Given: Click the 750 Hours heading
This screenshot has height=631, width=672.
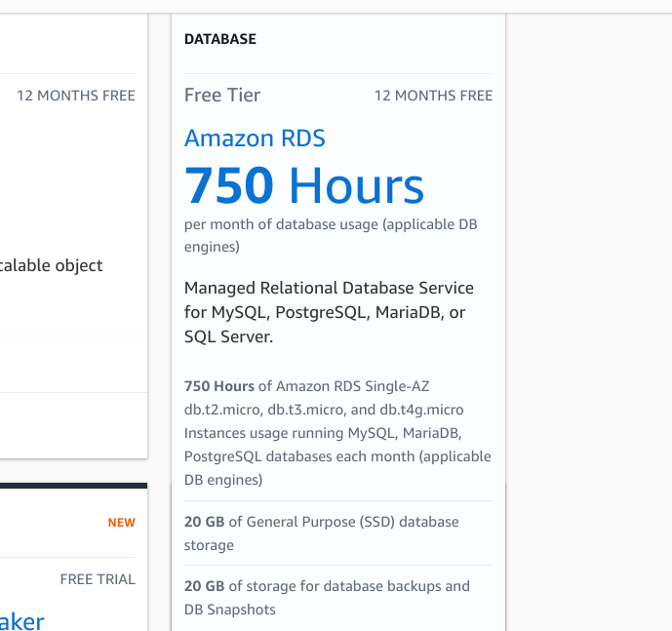Looking at the screenshot, I should click(x=304, y=185).
